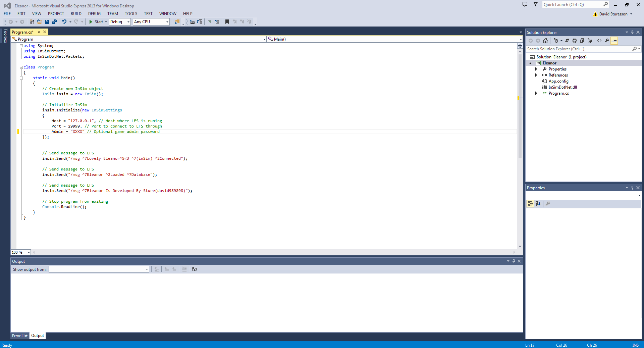Undo the last edit via toolbar
The width and height of the screenshot is (644, 348).
(x=64, y=22)
